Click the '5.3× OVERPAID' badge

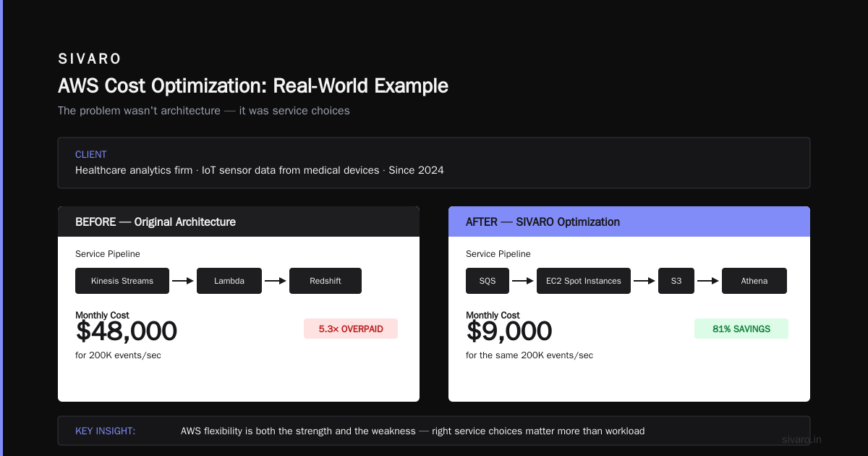pos(351,329)
